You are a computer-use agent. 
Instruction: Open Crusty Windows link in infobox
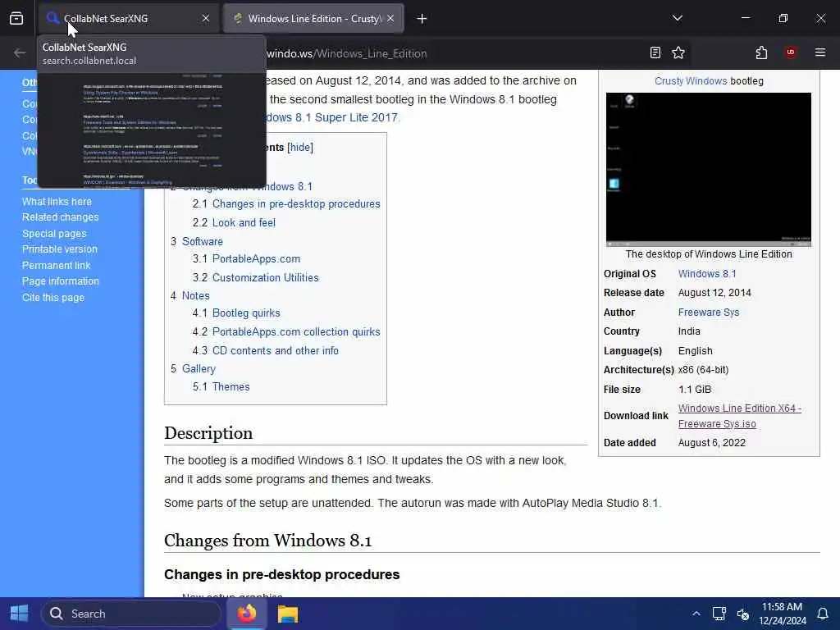coord(691,81)
